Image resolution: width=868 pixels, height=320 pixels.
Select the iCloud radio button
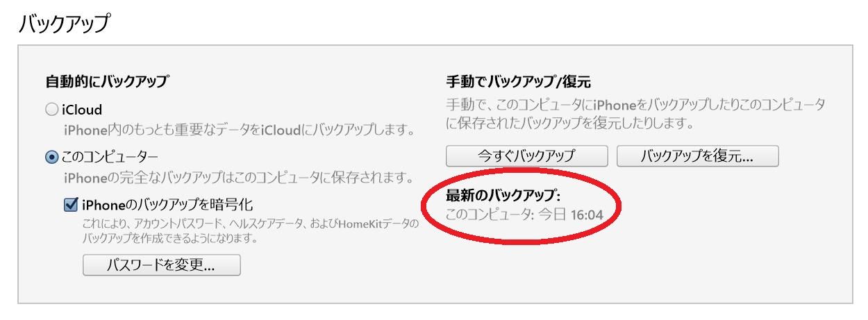pos(51,110)
